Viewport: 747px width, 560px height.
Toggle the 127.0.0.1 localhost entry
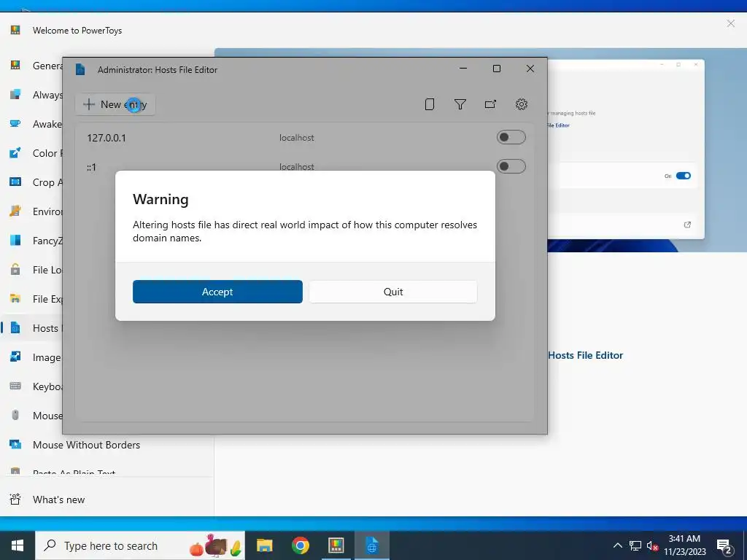(x=511, y=137)
